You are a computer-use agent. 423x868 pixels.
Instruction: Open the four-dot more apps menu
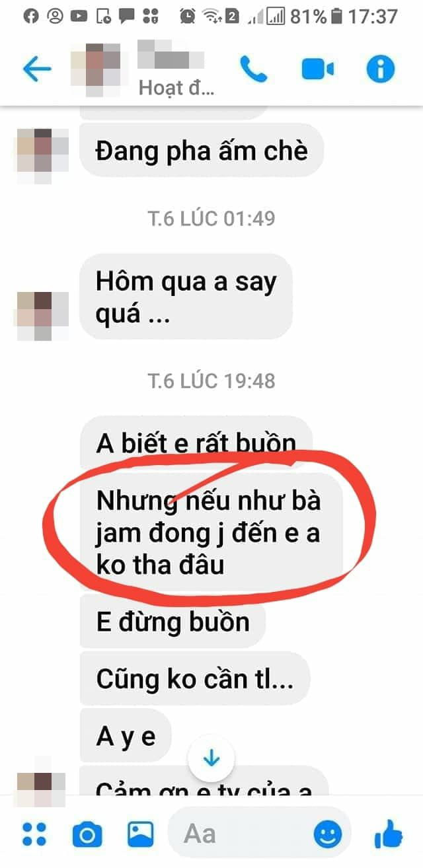[34, 834]
